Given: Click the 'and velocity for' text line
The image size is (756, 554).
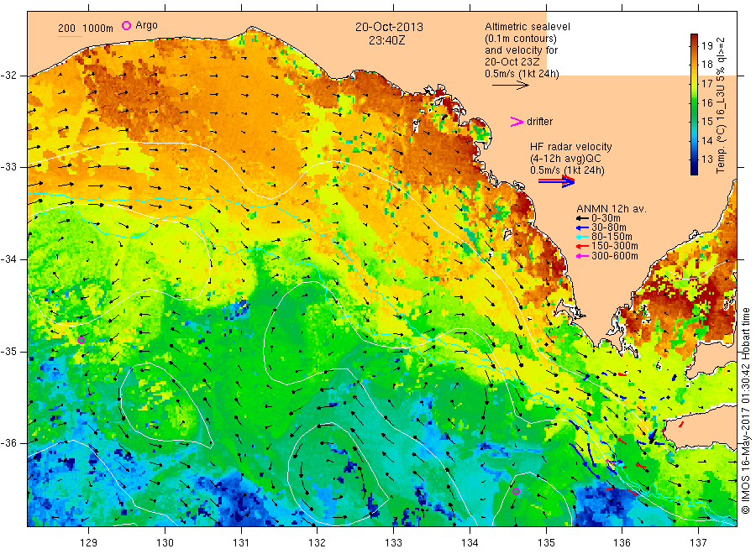Looking at the screenshot, I should 521,50.
